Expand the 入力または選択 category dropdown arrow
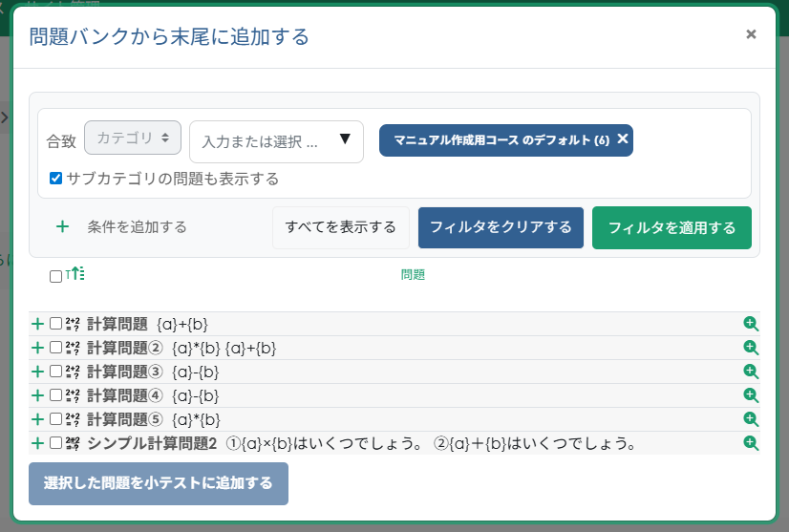This screenshot has width=789, height=532. [x=345, y=140]
